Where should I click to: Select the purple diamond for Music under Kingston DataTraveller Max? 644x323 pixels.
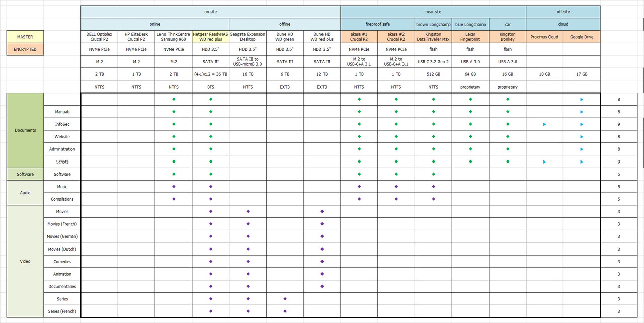pos(433,187)
